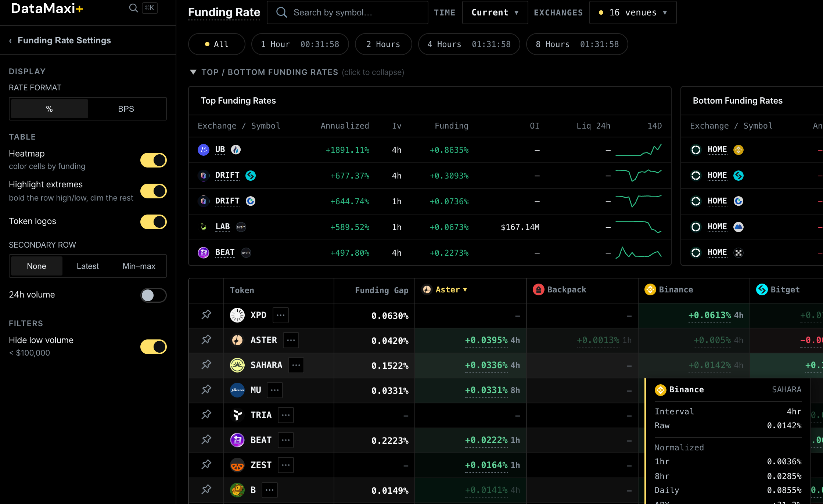Sort by Funding Gap column

click(x=381, y=290)
